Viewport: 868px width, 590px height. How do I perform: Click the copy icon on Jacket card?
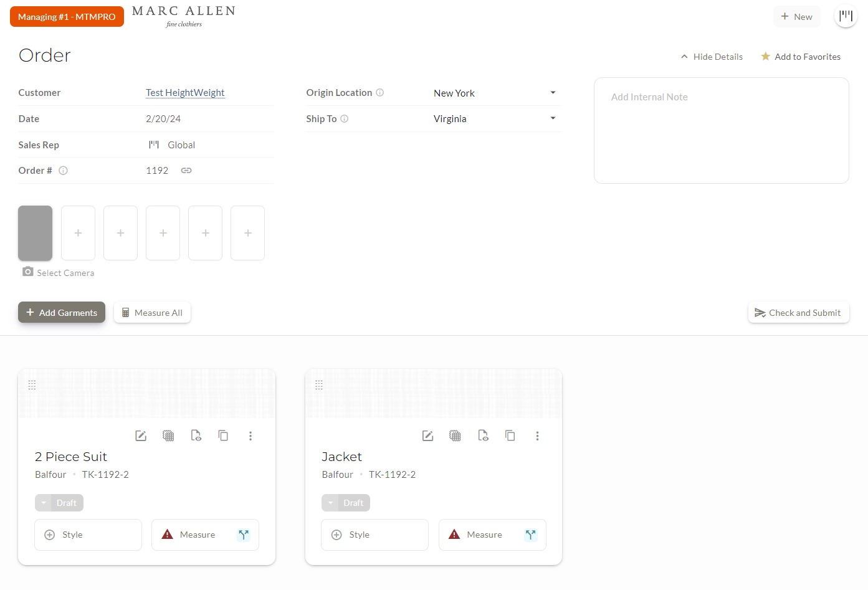pyautogui.click(x=510, y=436)
